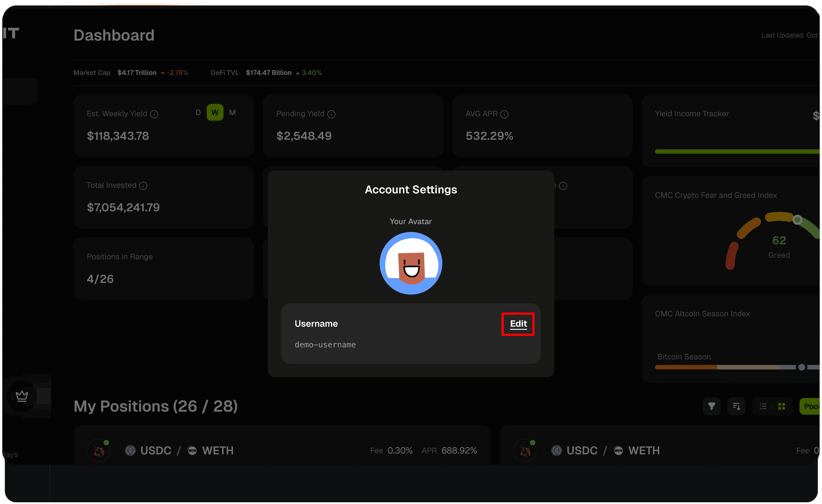The width and height of the screenshot is (822, 504).
Task: Click info icon beside Total Invested
Action: [143, 186]
